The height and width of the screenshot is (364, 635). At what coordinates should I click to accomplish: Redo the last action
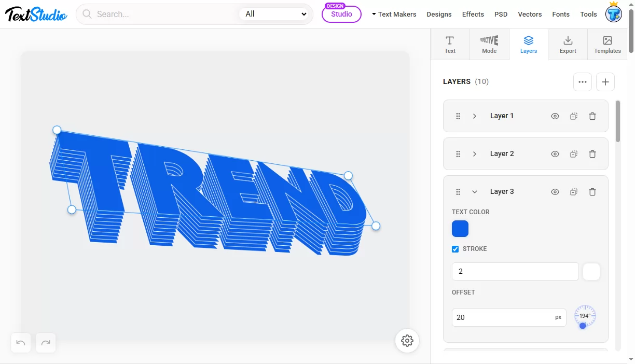click(46, 343)
